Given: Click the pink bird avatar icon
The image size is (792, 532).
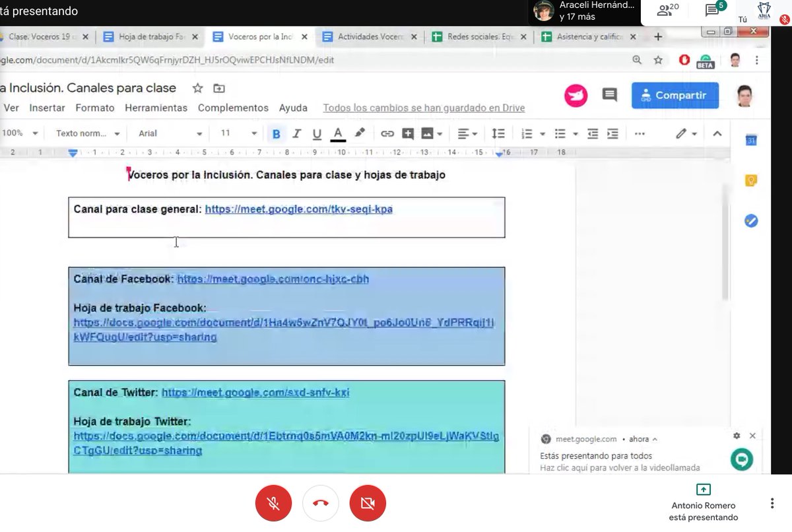Looking at the screenshot, I should pyautogui.click(x=576, y=95).
